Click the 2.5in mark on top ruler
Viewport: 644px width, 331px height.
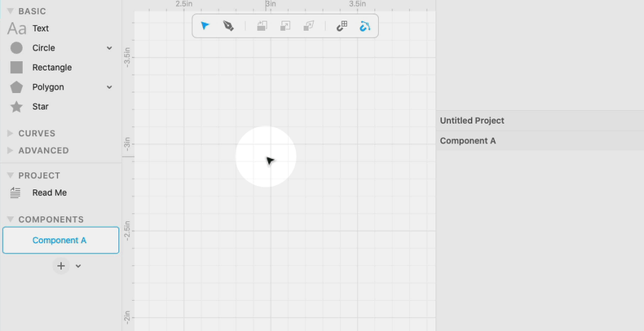(184, 4)
